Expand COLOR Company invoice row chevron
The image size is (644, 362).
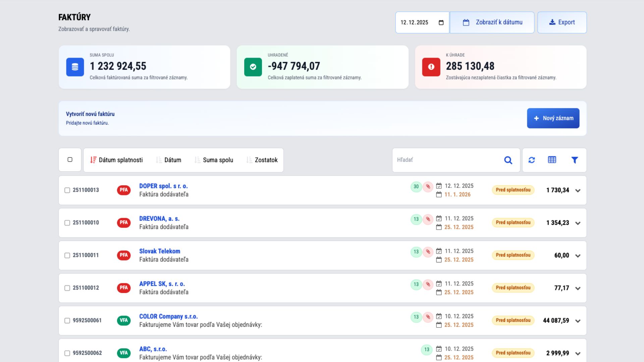(x=578, y=321)
